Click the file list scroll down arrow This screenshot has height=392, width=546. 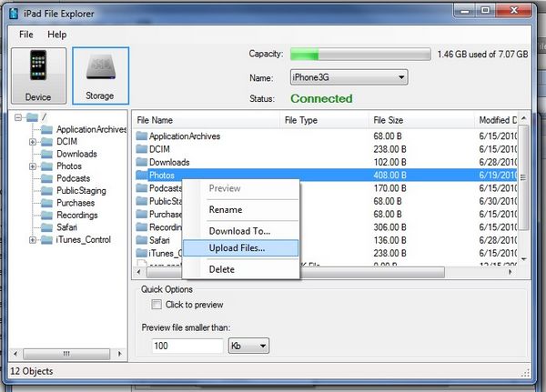point(524,259)
